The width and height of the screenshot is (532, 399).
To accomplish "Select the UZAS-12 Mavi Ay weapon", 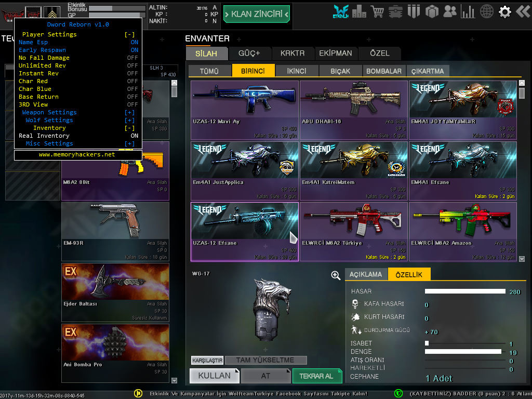I will [244, 110].
